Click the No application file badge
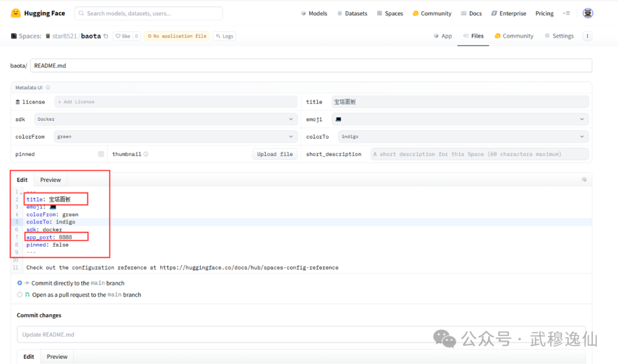Viewport: 618px width, 364px height. [x=177, y=36]
